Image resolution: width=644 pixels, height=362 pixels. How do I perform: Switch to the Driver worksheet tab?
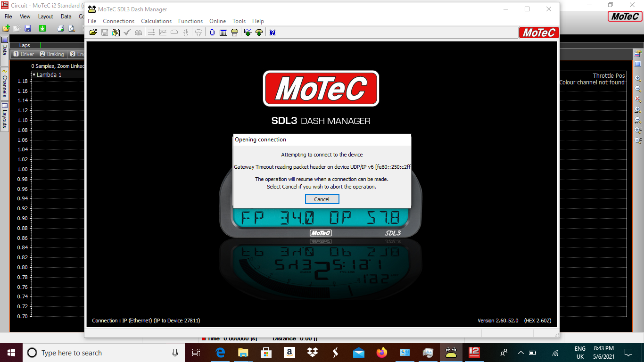point(24,54)
